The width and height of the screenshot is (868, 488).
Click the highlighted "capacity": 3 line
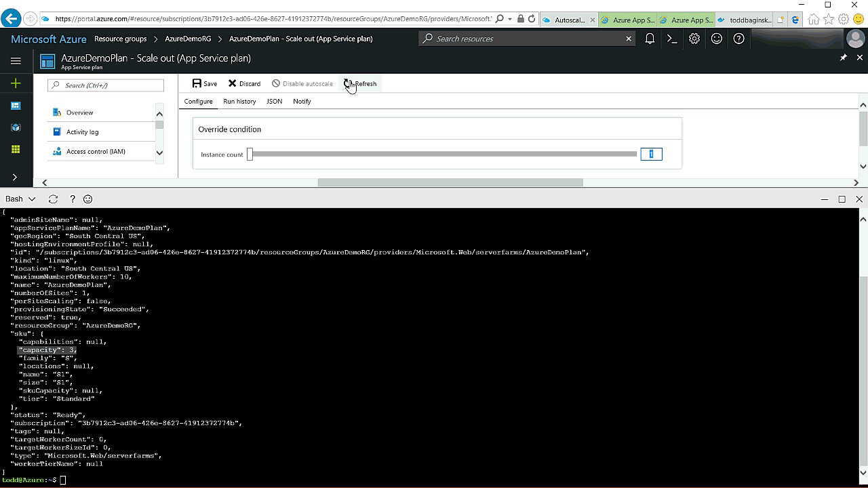47,350
